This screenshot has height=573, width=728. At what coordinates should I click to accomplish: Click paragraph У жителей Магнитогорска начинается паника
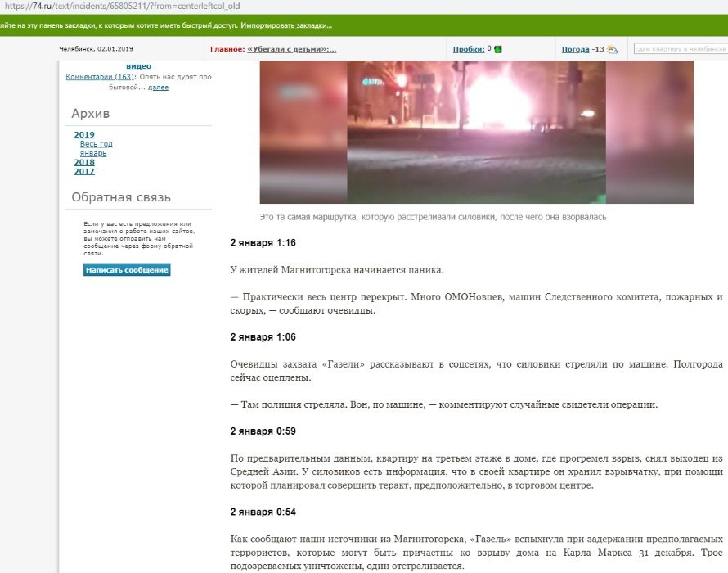337,270
